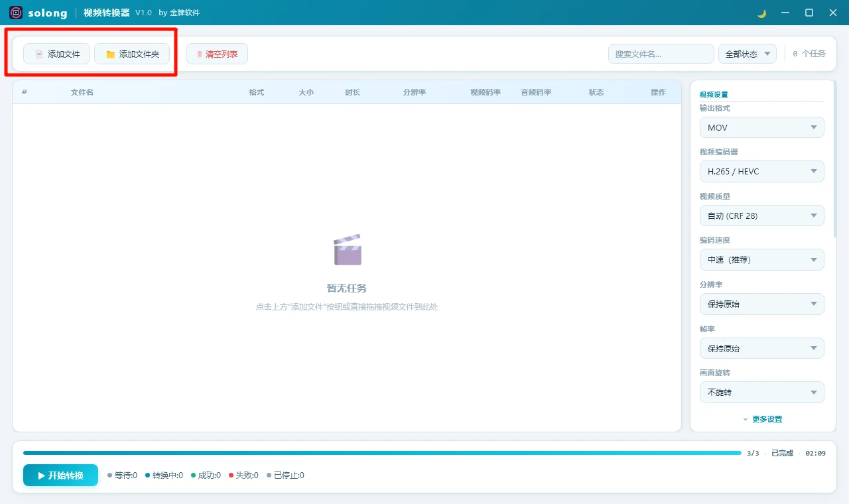
Task: Click the yellow folder icon on 添加文件夹
Action: click(109, 54)
